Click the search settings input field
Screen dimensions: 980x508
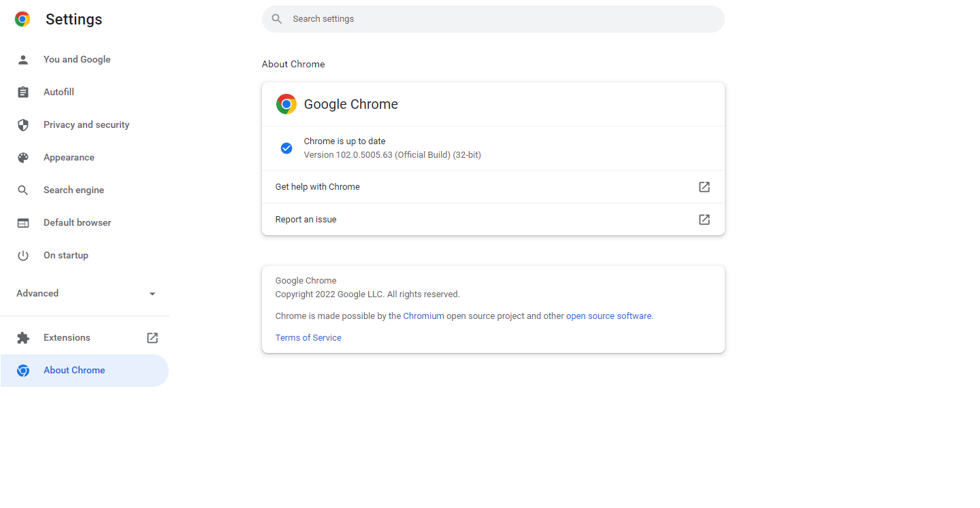(493, 18)
